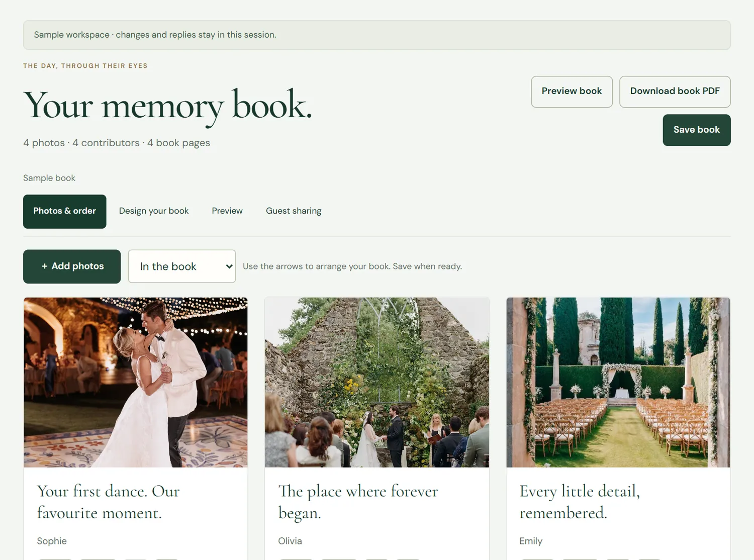
Task: Click contributor name Emily
Action: [x=531, y=541]
